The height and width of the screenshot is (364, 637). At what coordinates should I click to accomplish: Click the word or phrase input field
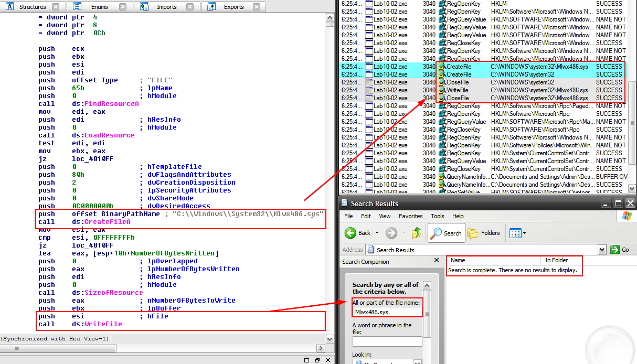coord(387,341)
